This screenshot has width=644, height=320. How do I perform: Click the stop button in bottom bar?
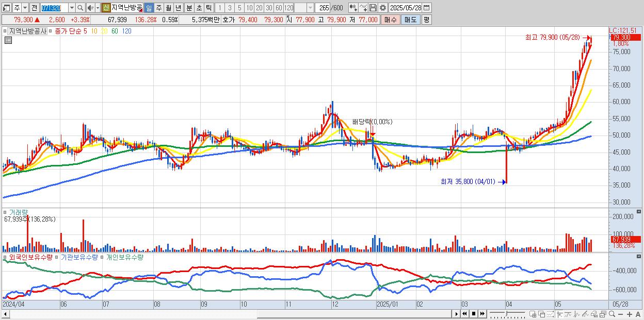pyautogui.click(x=474, y=314)
